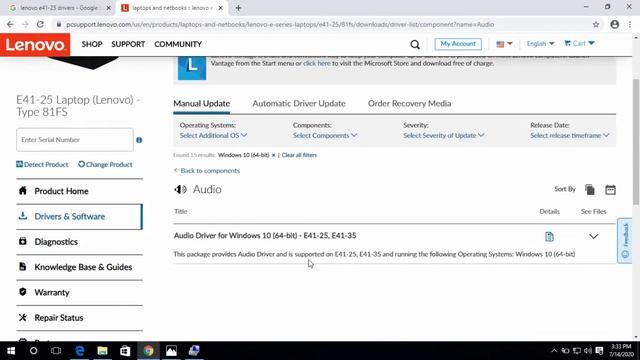The image size is (640, 360).
Task: Switch to the Order Recovery Media tab
Action: pos(409,104)
